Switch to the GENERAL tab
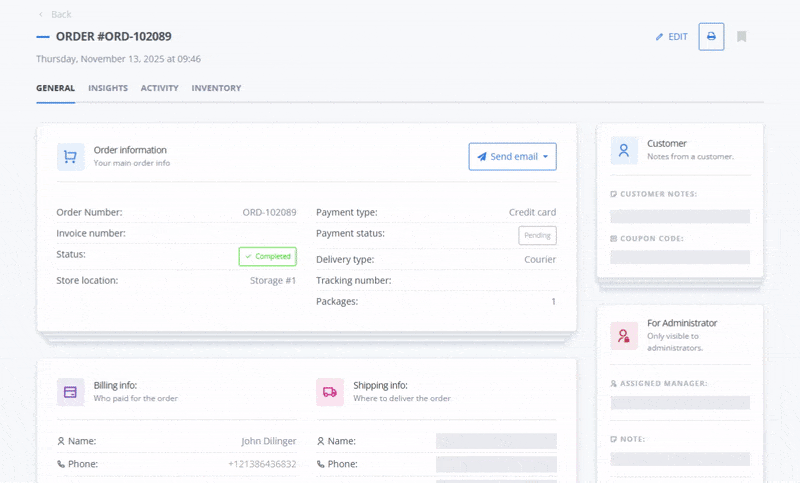Screen dimensions: 800x483 56,88
